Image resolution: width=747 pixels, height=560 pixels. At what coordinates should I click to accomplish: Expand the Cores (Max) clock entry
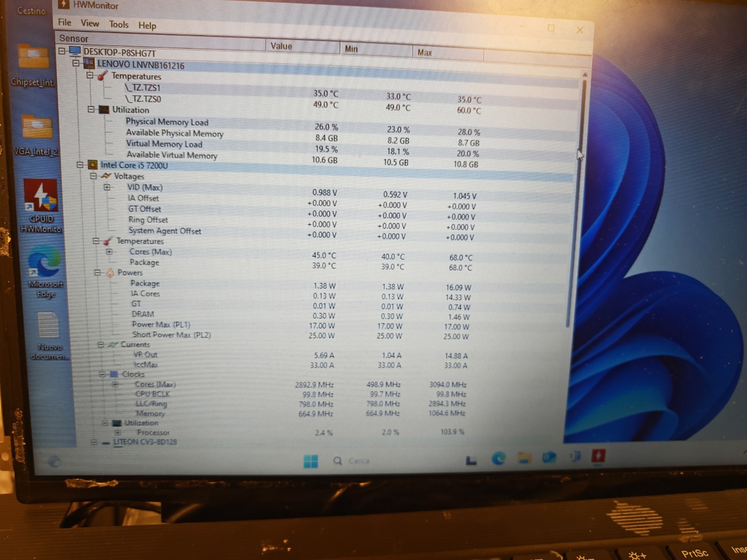pyautogui.click(x=115, y=385)
